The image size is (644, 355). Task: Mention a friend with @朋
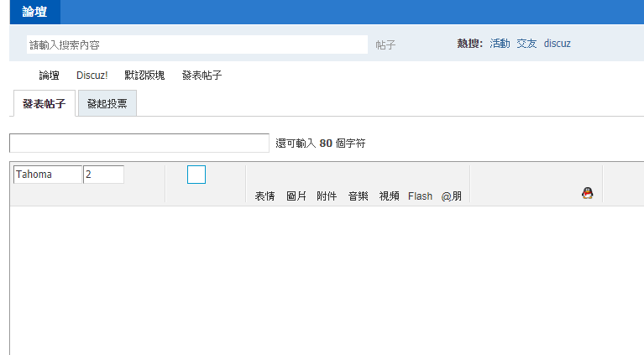pos(452,196)
